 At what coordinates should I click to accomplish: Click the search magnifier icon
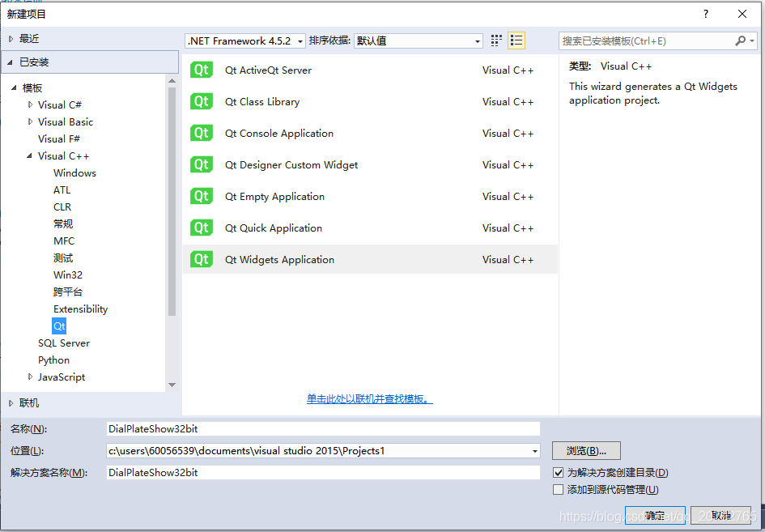740,41
